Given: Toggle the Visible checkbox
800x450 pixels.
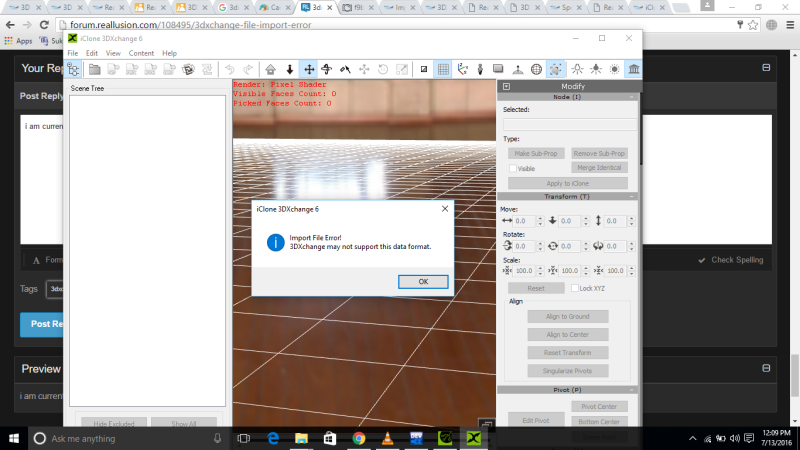Looking at the screenshot, I should click(x=513, y=169).
